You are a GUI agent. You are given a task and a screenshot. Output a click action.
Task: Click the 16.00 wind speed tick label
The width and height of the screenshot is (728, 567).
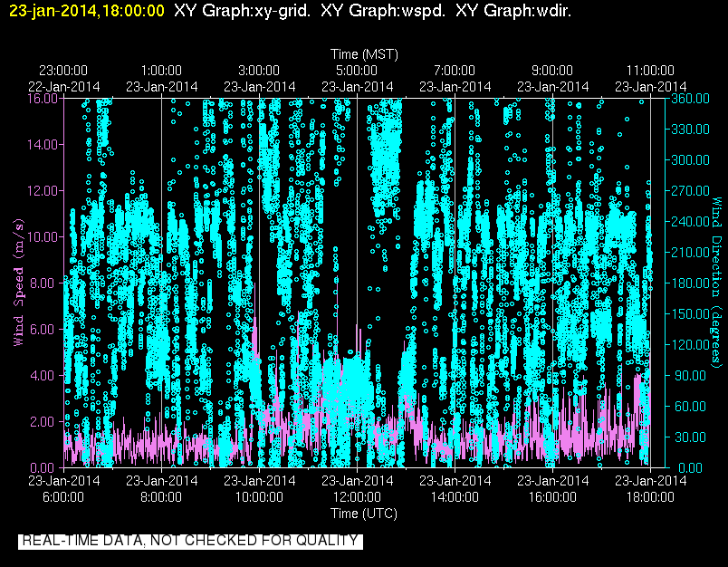pos(42,99)
